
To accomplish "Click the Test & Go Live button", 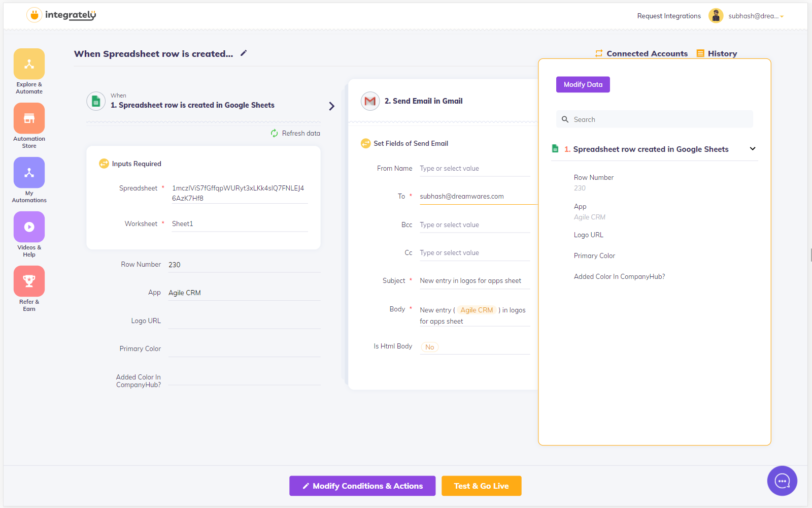I will [x=481, y=486].
